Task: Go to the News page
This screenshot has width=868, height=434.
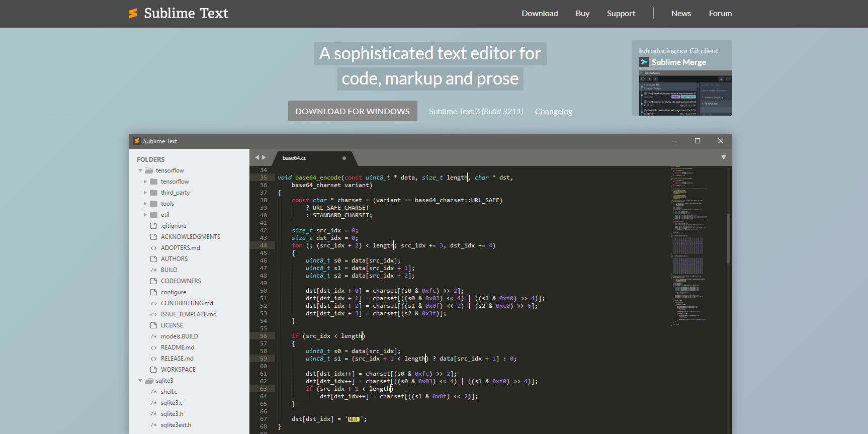Action: [681, 14]
